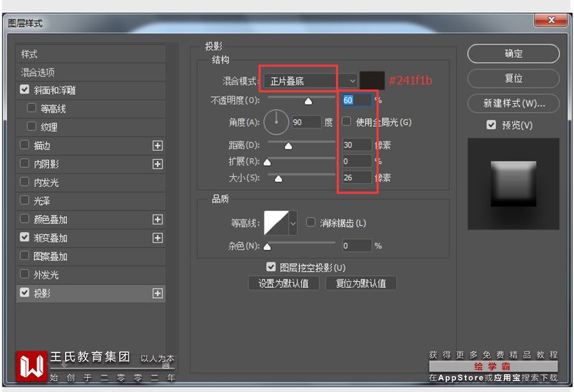574x392 pixels.
Task: Enable the 纹理 checkbox
Action: [31, 126]
